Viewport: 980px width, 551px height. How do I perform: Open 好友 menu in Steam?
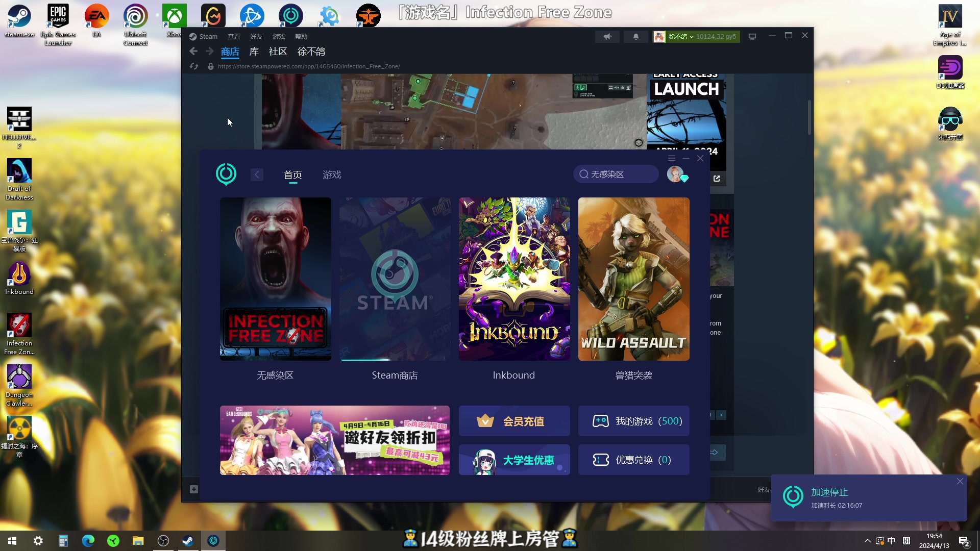tap(256, 36)
